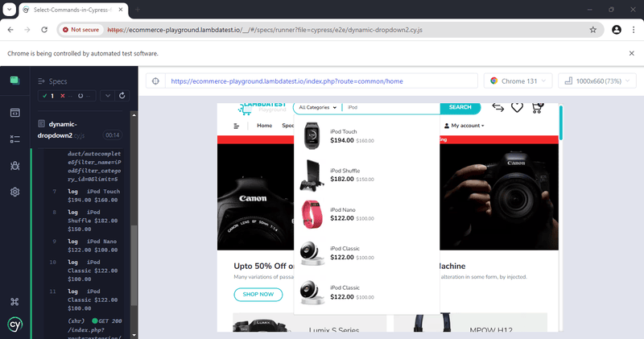
Task: Close the Select-Commands-in-Cypress tab
Action: click(x=120, y=10)
